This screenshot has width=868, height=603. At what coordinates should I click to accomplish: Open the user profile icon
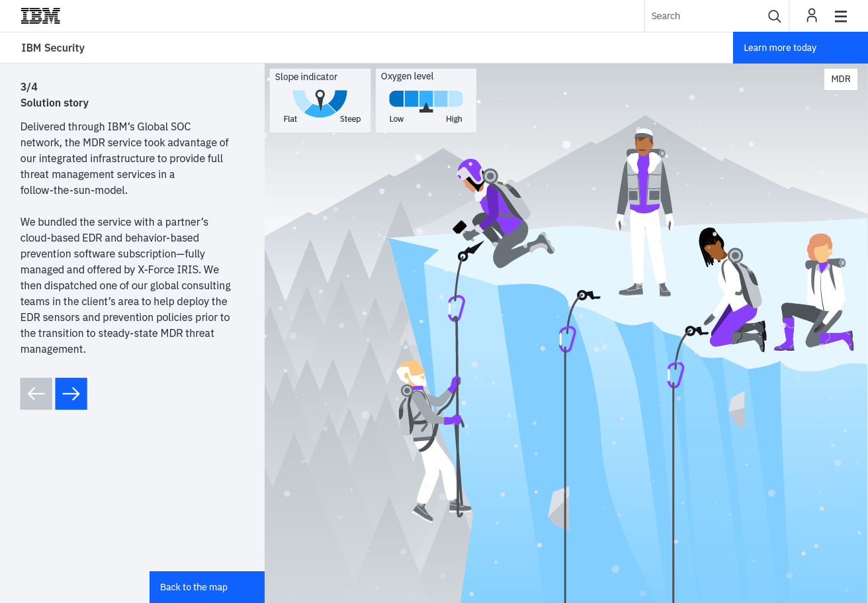pos(812,16)
